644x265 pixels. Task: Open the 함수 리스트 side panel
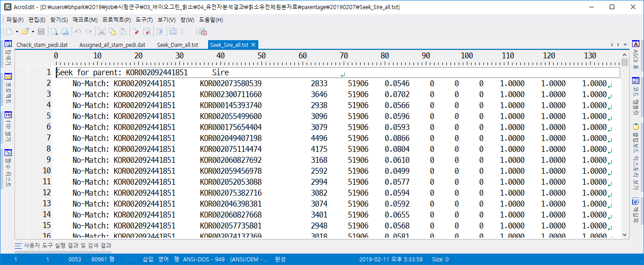(8, 168)
